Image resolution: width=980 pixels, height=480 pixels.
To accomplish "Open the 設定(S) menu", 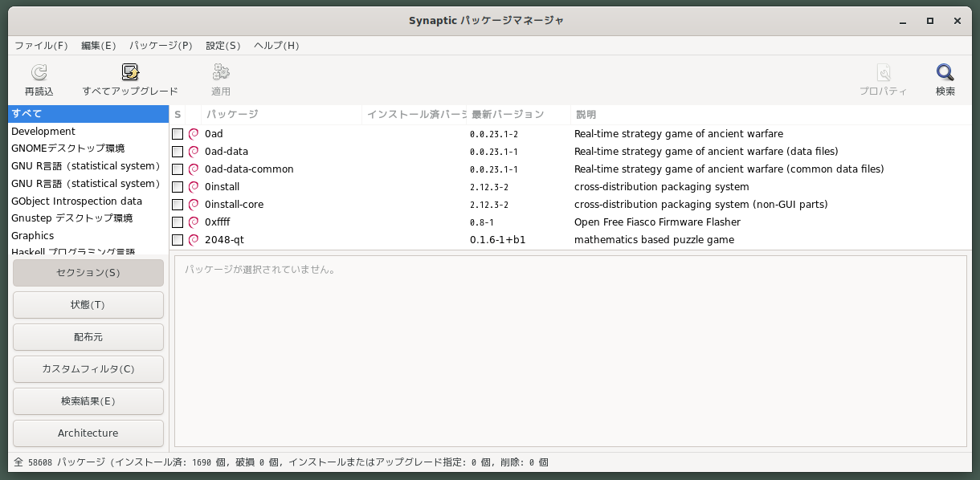I will click(x=223, y=46).
